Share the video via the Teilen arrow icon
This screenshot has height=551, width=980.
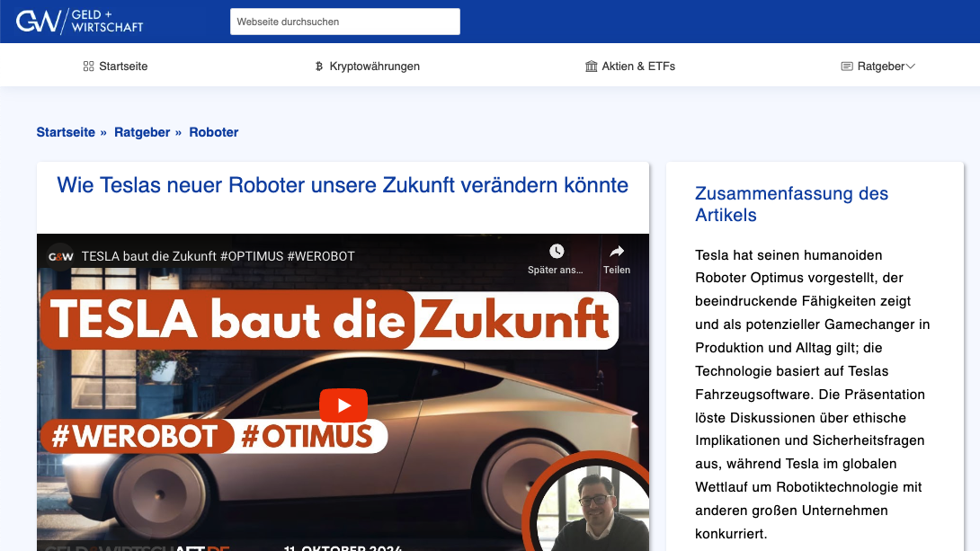617,253
